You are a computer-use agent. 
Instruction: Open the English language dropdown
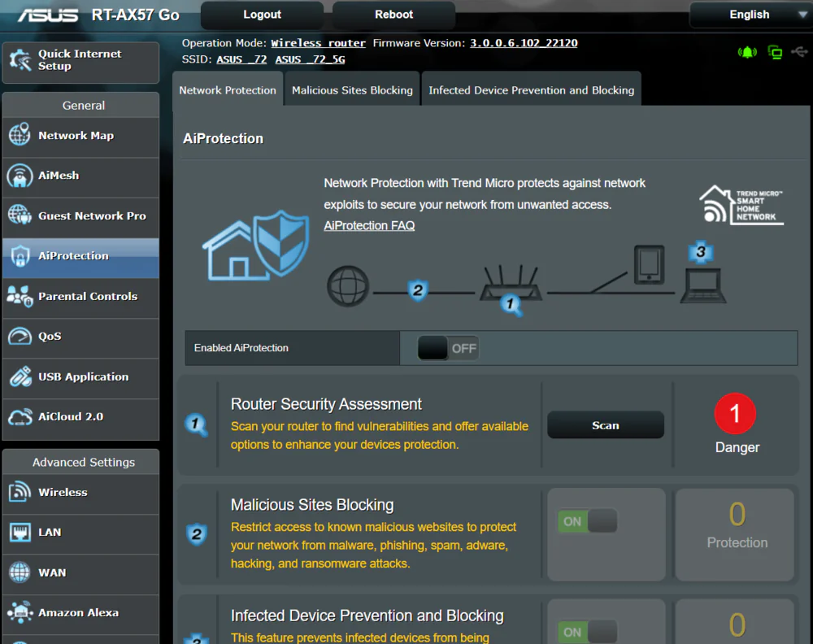(x=750, y=15)
